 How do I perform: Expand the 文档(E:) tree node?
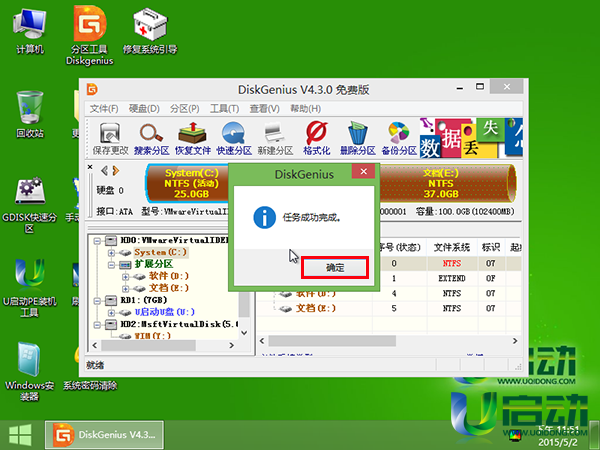(125, 289)
